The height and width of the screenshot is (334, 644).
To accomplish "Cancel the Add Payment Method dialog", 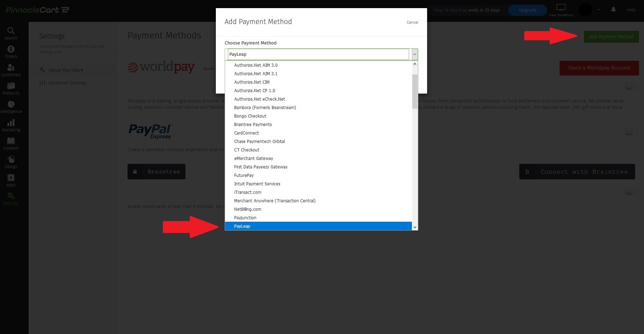I will 412,22.
